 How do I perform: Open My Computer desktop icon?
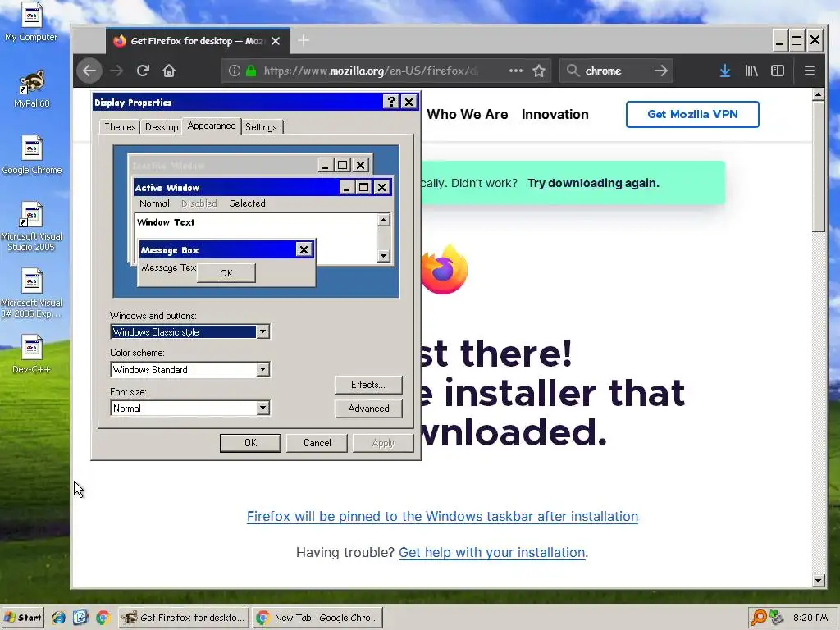32,21
